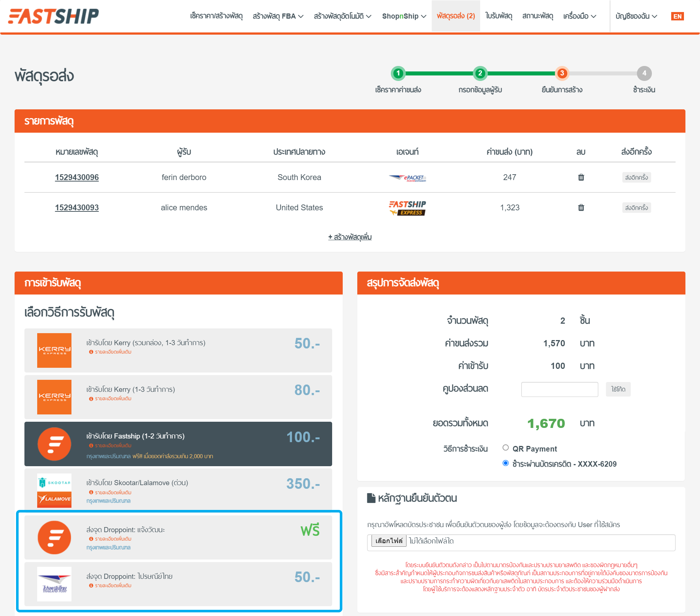Open the พัสดุรอส่ง (2) tab
This screenshot has height=616, width=700.
click(456, 16)
